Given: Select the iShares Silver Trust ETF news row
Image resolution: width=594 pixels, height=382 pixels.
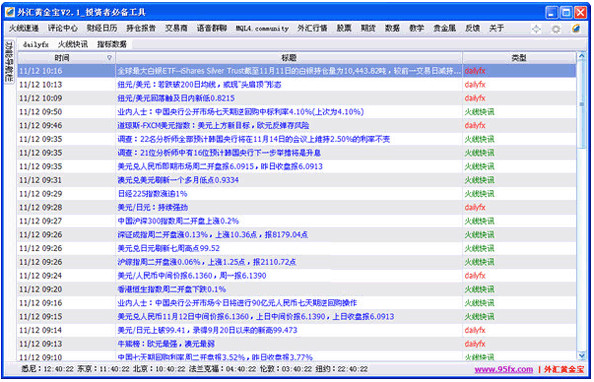Looking at the screenshot, I should pos(297,71).
